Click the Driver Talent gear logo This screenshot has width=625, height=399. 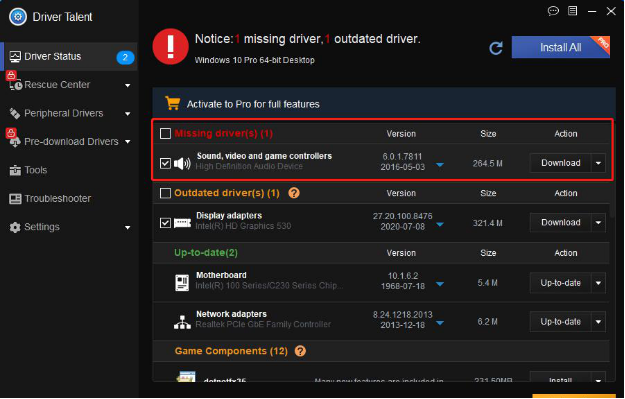pos(18,17)
